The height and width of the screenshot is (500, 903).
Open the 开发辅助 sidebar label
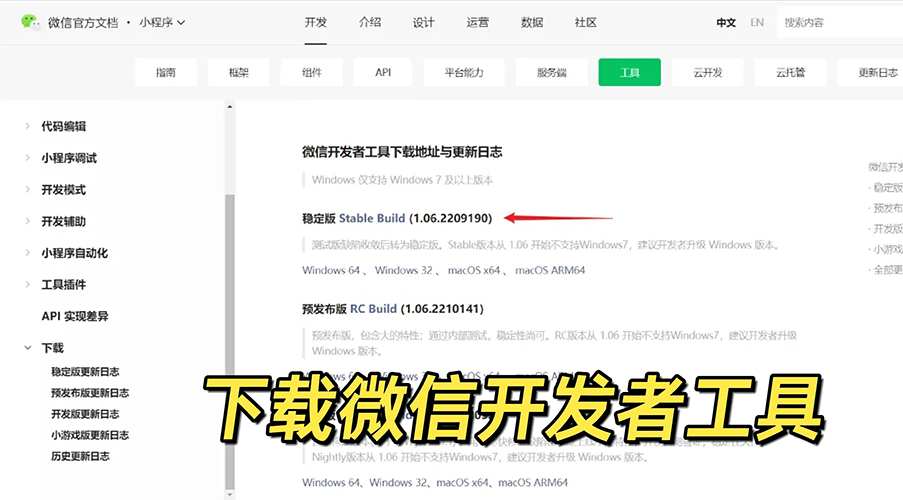[63, 221]
